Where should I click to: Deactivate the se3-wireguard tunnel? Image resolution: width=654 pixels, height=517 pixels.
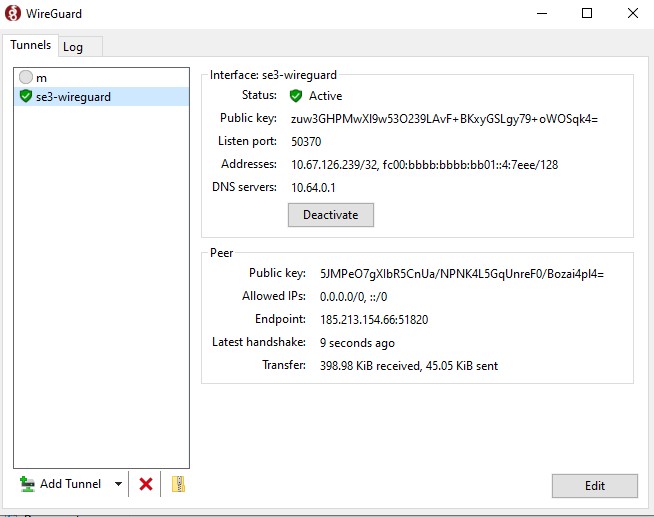click(330, 215)
